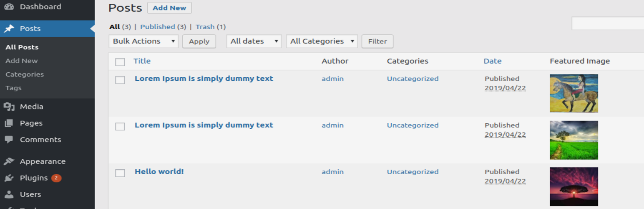The height and width of the screenshot is (209, 644).
Task: Toggle the select-all checkbox beside Title
Action: pyautogui.click(x=120, y=62)
